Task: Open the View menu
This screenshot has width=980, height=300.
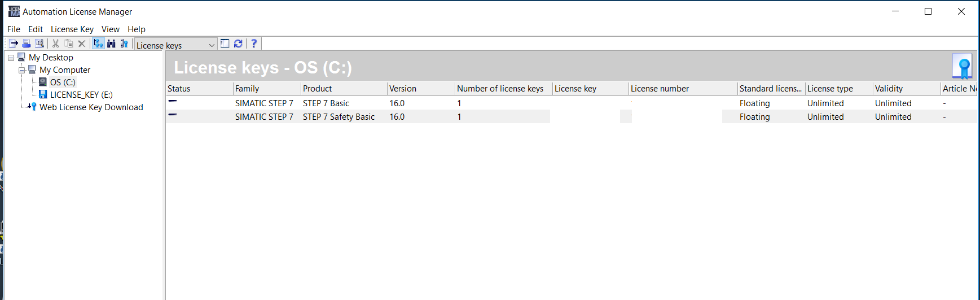Action: click(x=111, y=29)
